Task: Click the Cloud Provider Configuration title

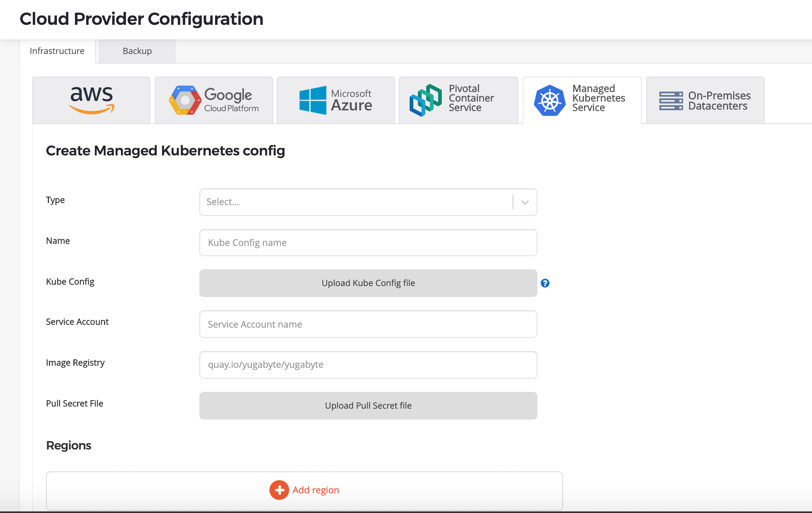Action: pos(142,19)
